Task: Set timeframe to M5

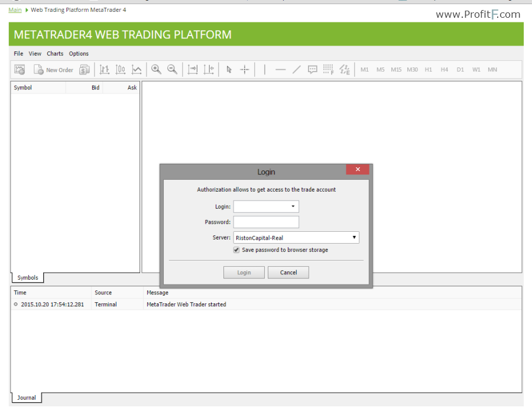Action: (x=381, y=70)
